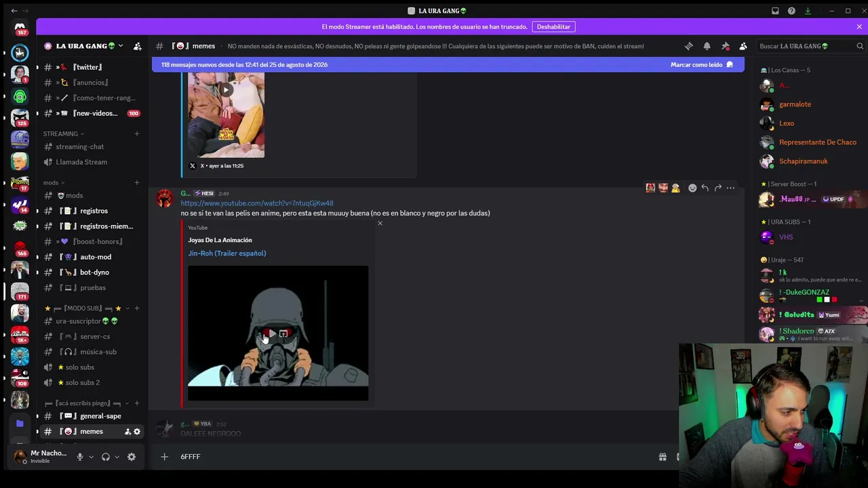Open Joyas De La Animación link

pos(220,240)
